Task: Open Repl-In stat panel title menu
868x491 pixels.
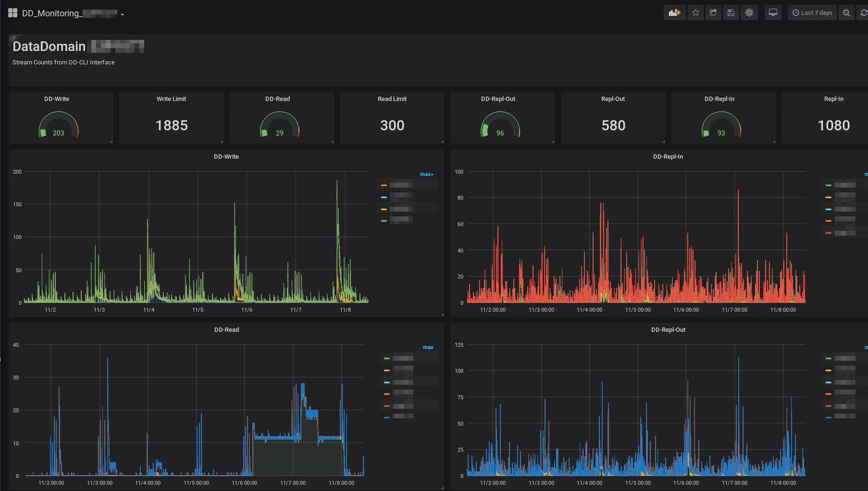Action: point(833,99)
